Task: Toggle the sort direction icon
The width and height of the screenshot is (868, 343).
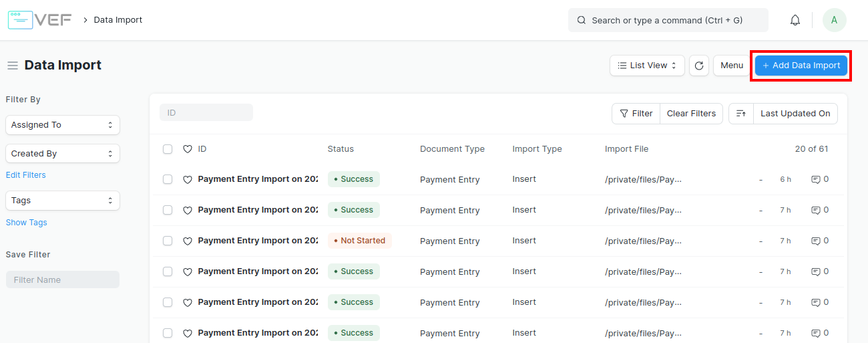Action: tap(741, 114)
